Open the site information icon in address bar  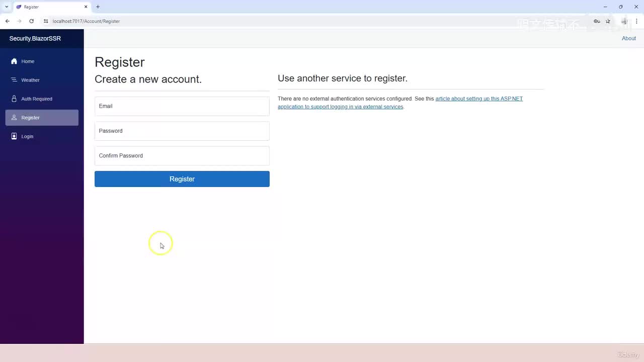46,21
